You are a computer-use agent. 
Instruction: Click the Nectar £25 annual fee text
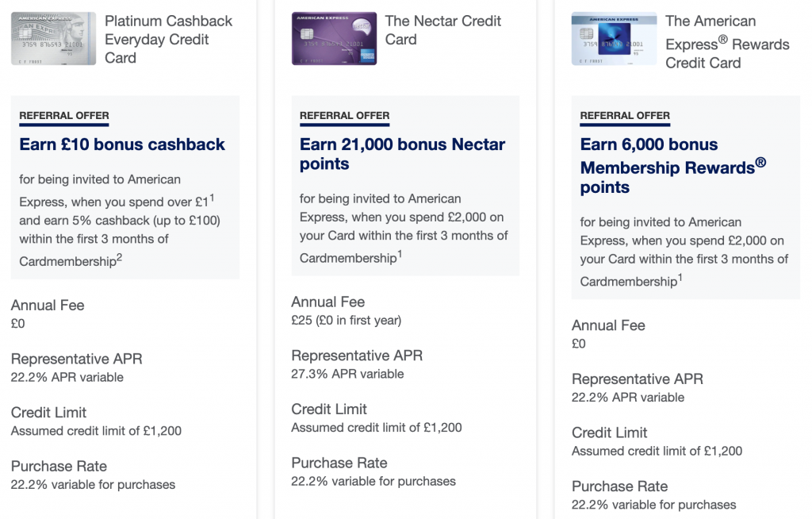pos(346,321)
